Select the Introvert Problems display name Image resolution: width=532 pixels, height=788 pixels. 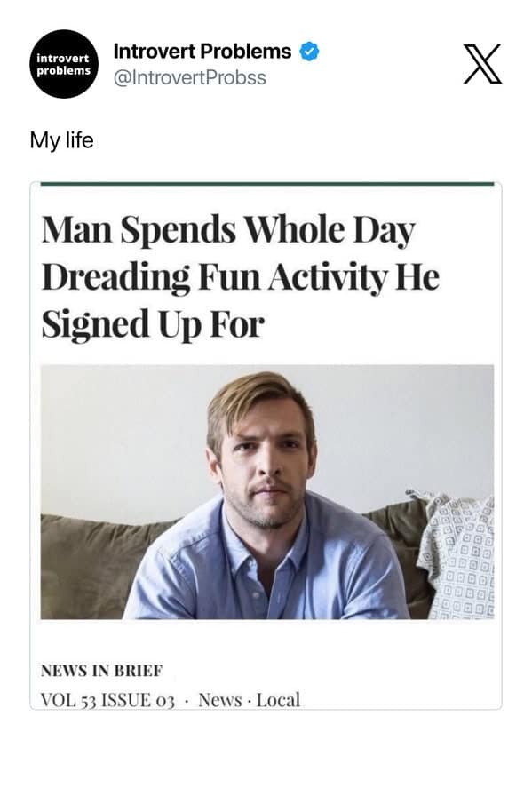202,52
